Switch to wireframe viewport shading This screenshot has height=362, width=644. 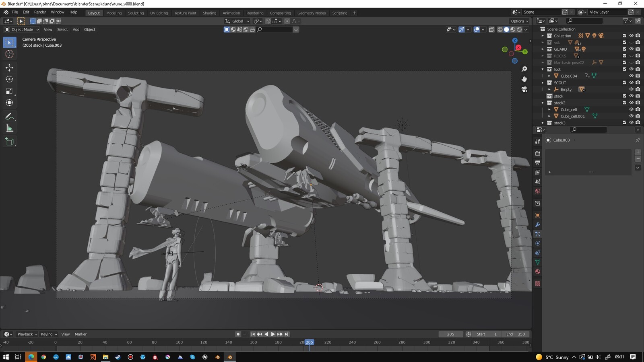(x=500, y=29)
